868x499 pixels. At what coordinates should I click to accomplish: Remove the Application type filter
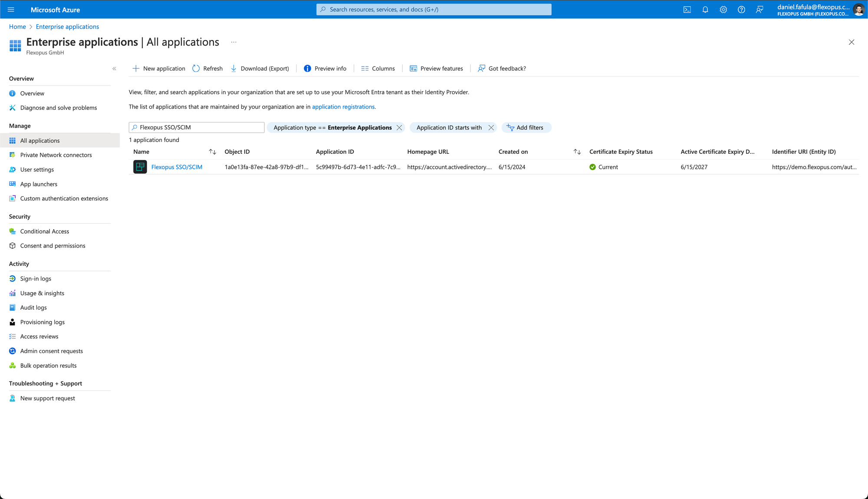coord(399,128)
